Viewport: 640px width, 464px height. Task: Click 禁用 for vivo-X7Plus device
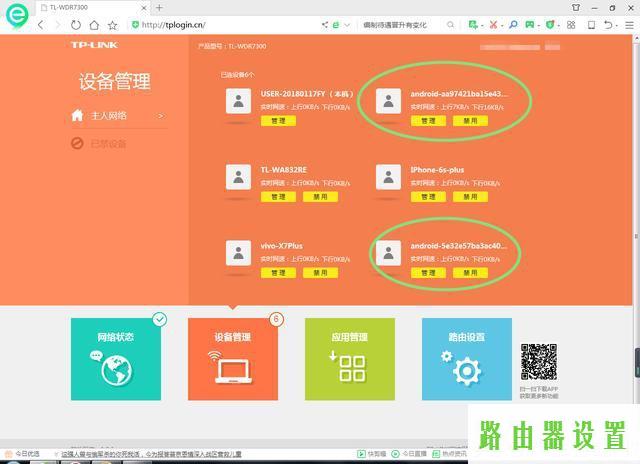click(320, 273)
